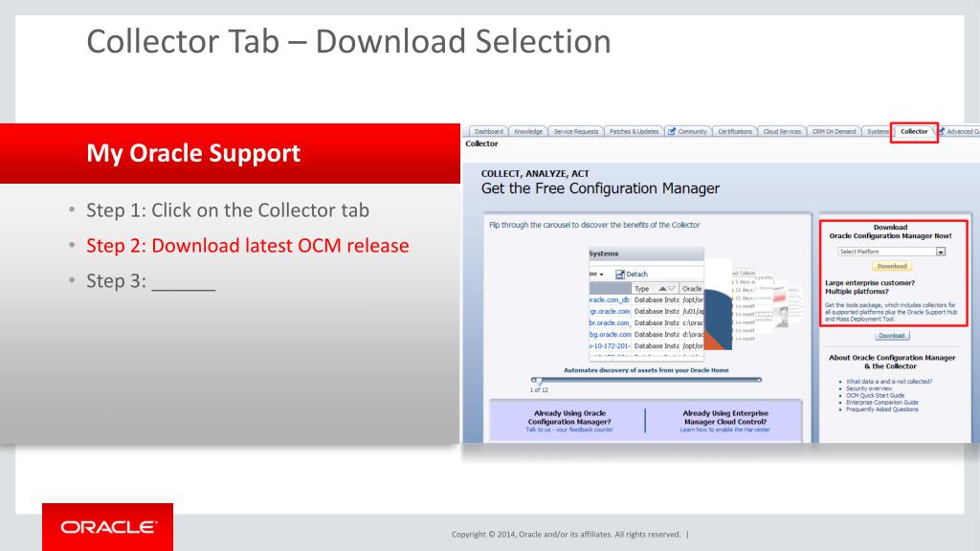The height and width of the screenshot is (551, 980).
Task: Click 'Already Using Enterprise Manager Cloud Control?' heading
Action: coord(725,417)
